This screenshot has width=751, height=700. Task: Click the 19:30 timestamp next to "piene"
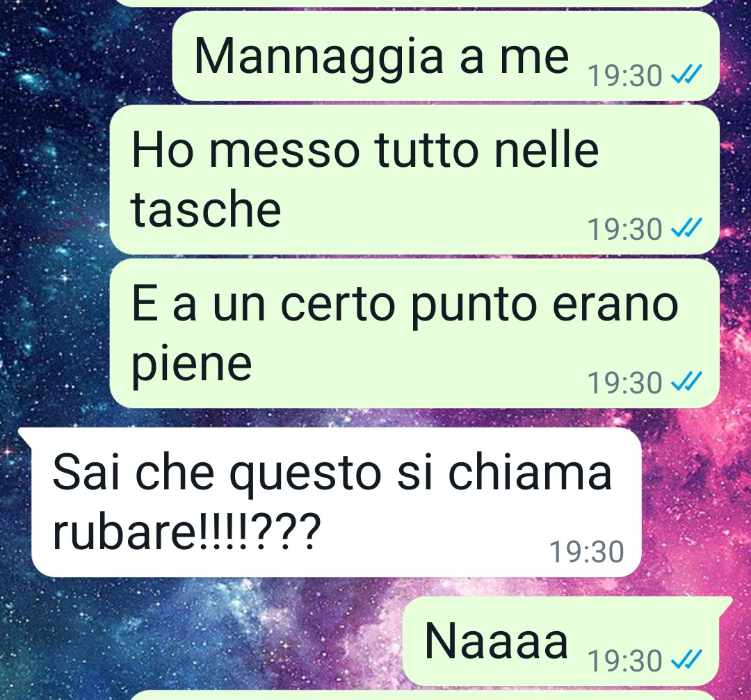pyautogui.click(x=625, y=383)
